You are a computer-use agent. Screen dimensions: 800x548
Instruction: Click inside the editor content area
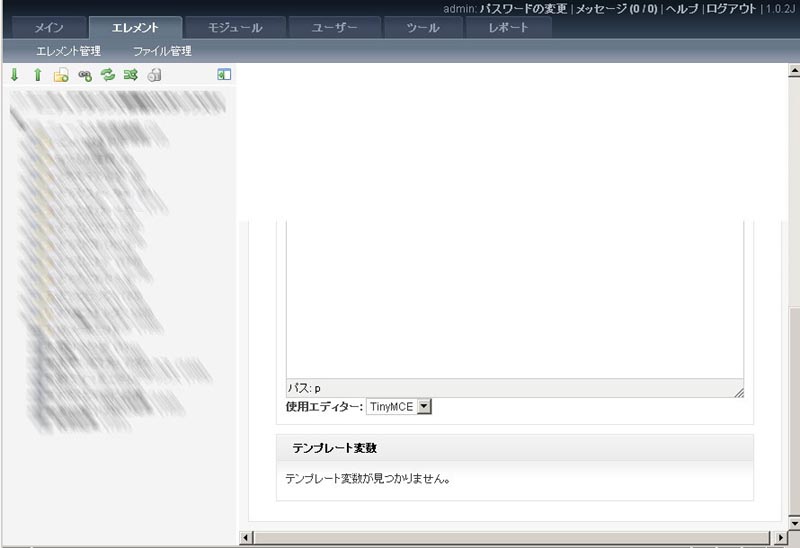point(514,300)
